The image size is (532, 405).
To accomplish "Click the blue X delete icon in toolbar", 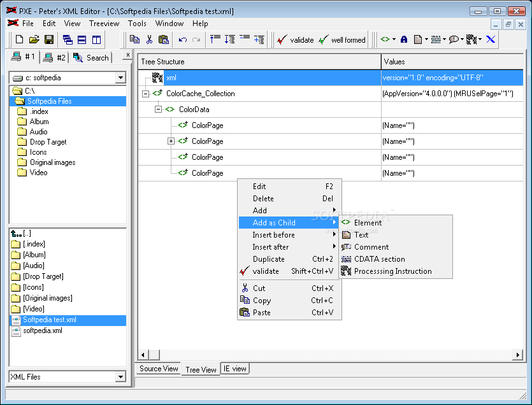I will tap(491, 39).
